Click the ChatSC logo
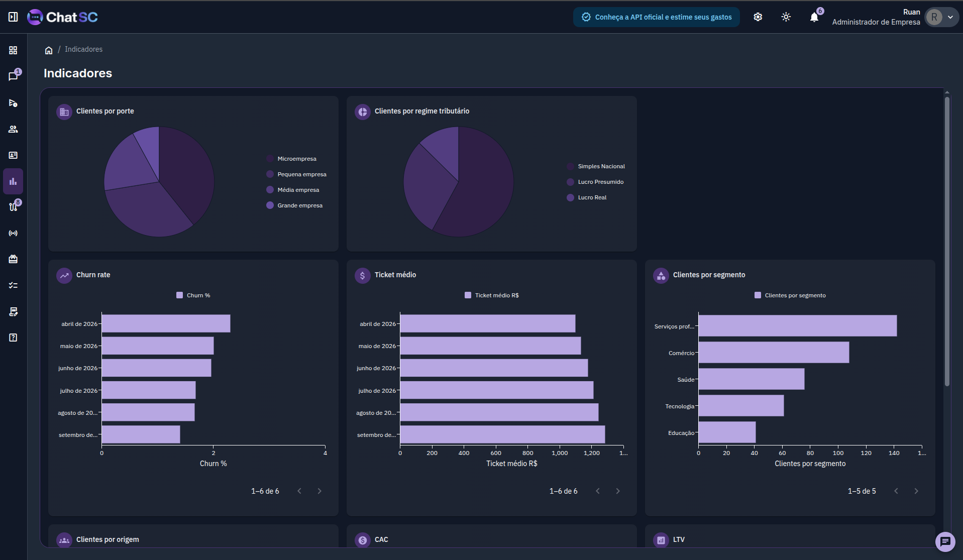Screen dimensions: 963x560 click(62, 17)
